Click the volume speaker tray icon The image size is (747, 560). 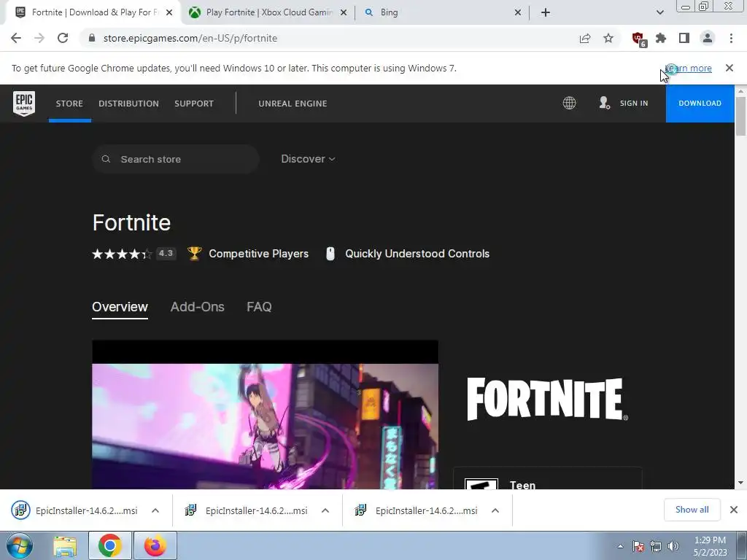(673, 546)
